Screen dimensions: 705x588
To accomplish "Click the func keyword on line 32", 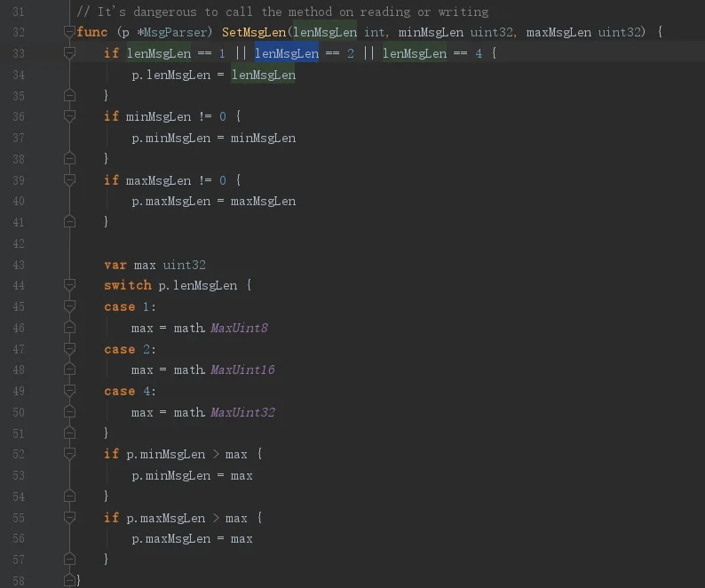I will point(91,32).
